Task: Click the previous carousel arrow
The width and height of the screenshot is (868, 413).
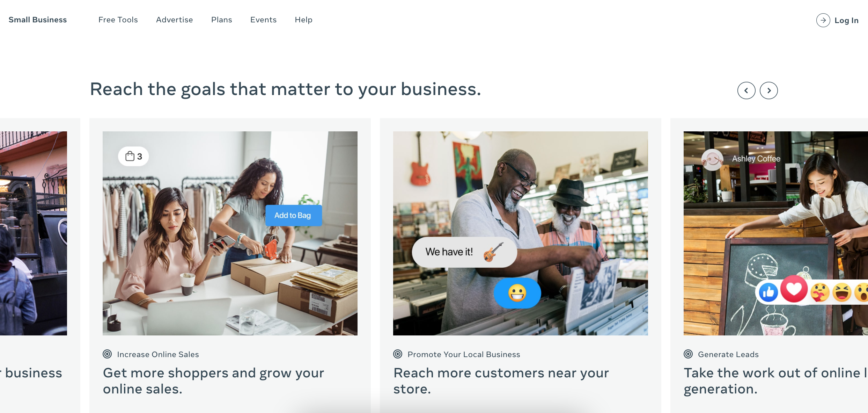Action: click(x=746, y=90)
